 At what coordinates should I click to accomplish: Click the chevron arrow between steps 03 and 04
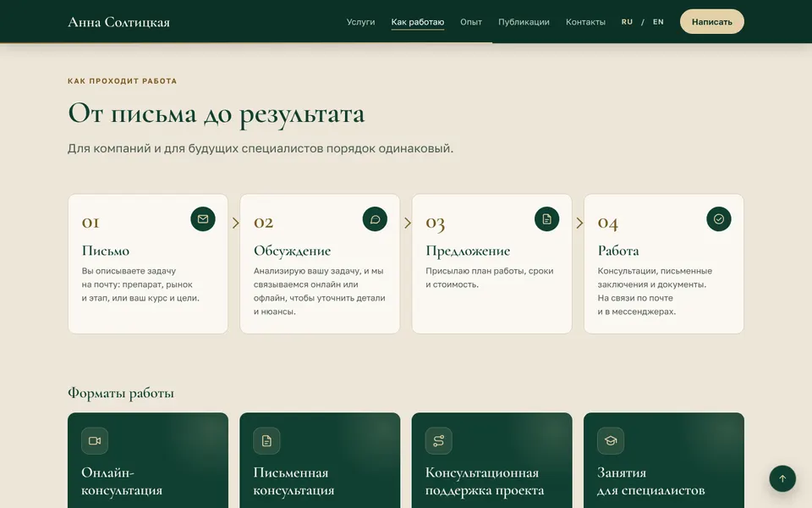pos(579,223)
